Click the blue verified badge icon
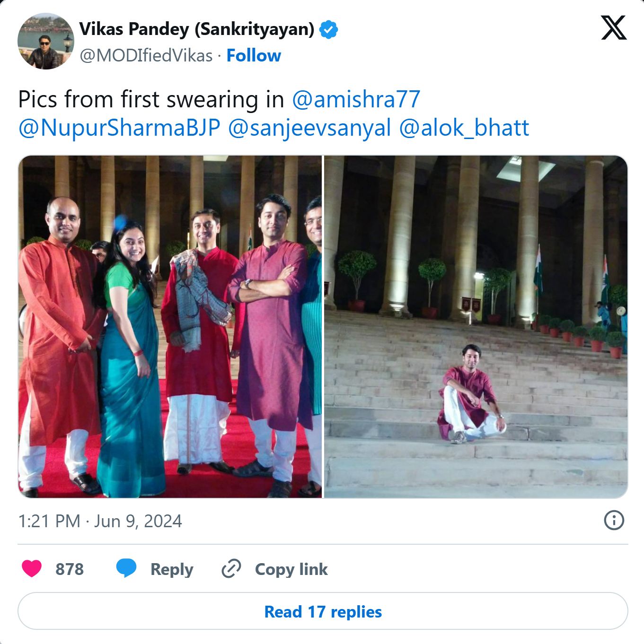This screenshot has width=644, height=644. pos(328,29)
